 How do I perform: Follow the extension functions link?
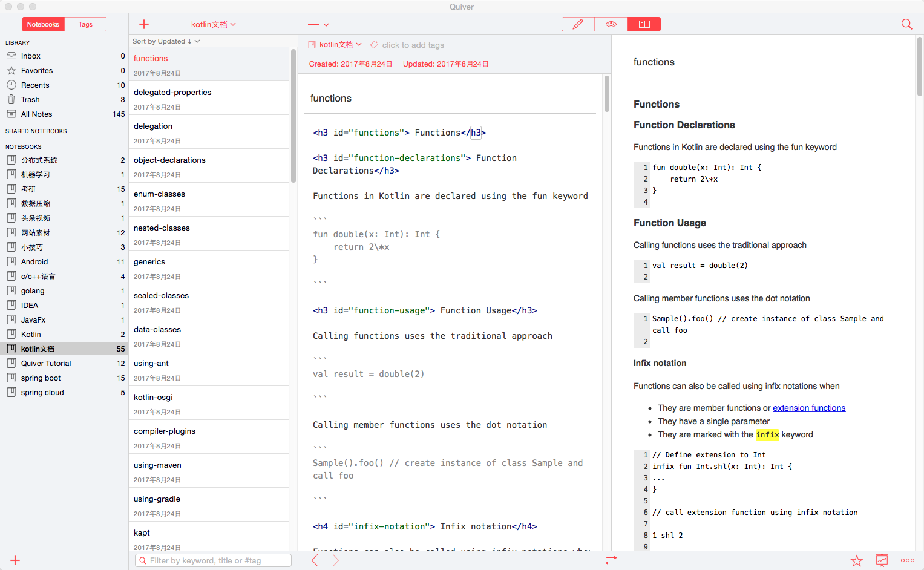click(x=809, y=408)
